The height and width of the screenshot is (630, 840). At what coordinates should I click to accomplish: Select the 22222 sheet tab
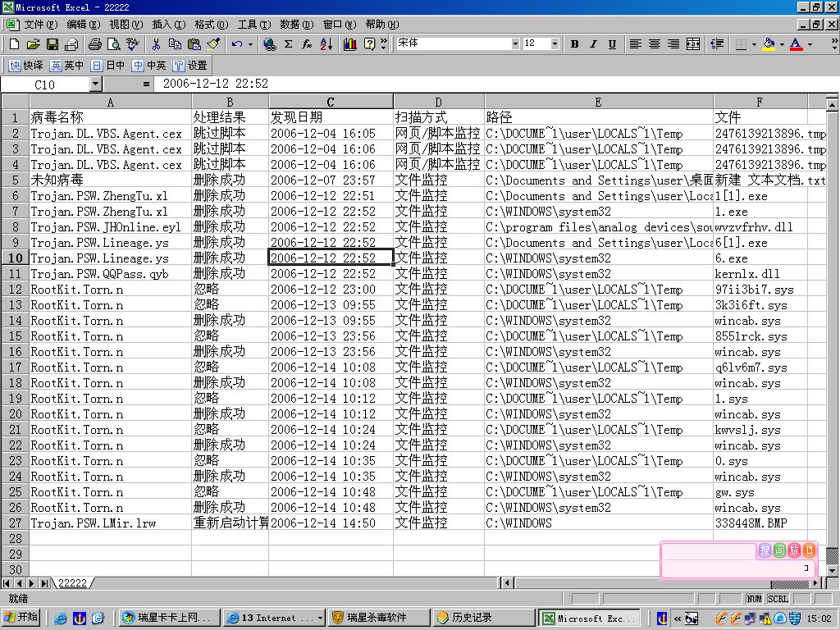[72, 583]
